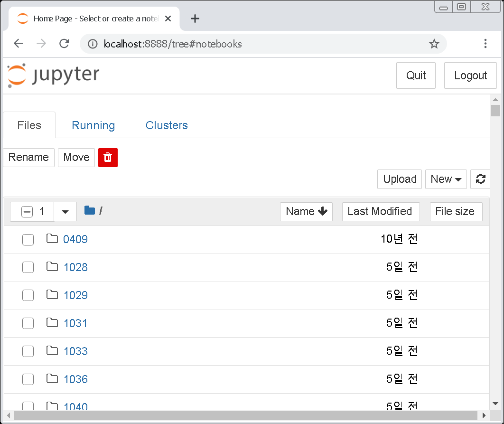Viewport: 504px width, 424px height.
Task: Select the Home Page browser tab
Action: pos(94,19)
